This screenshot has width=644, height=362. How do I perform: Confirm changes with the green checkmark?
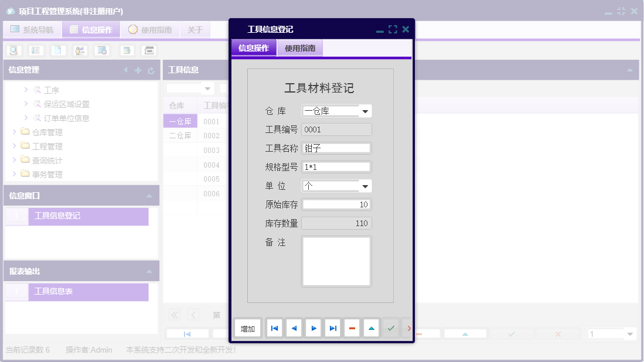click(x=391, y=328)
